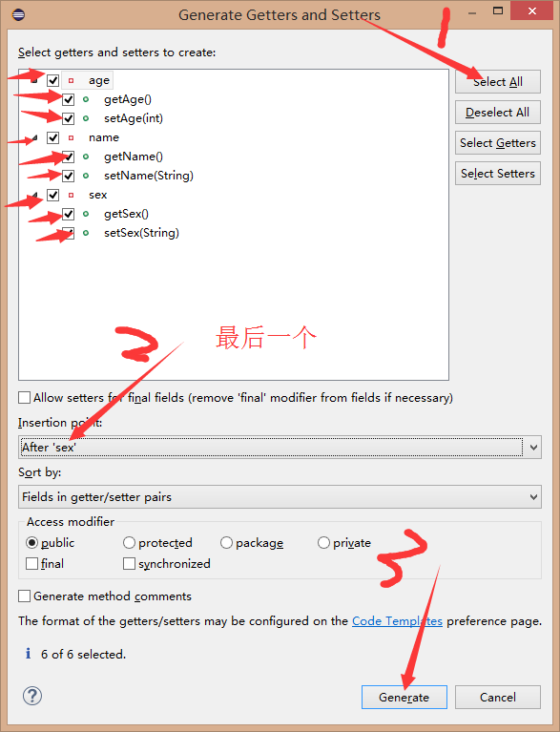Screen dimensions: 560x732
Task: Click the Cancel button
Action: [498, 697]
